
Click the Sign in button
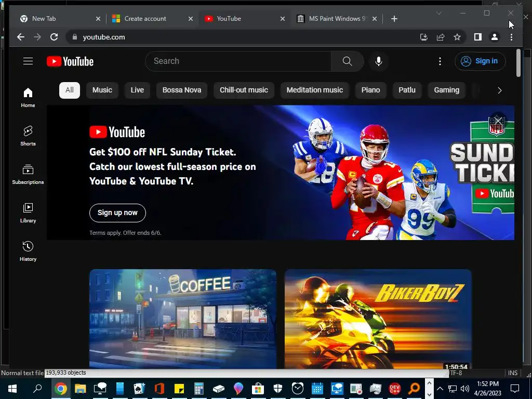click(x=480, y=61)
